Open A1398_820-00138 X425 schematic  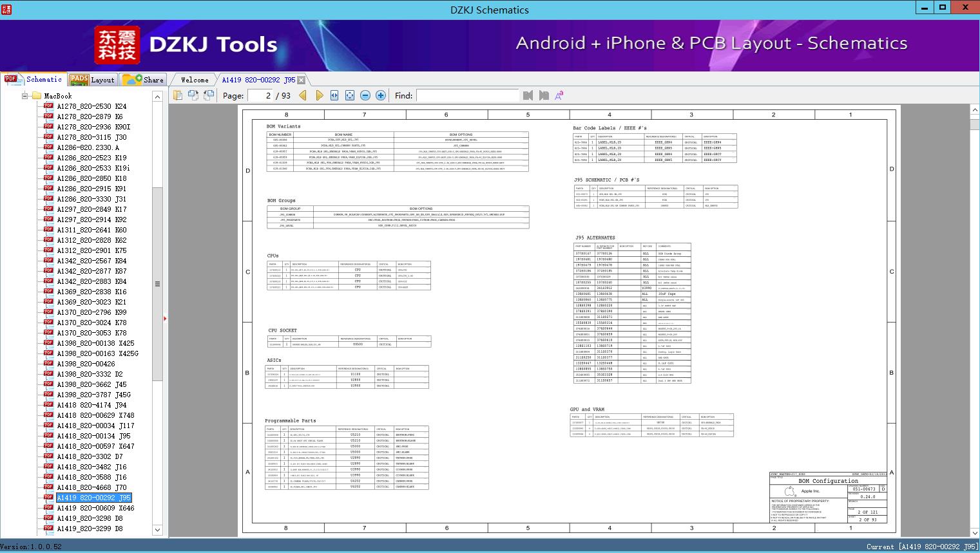95,343
